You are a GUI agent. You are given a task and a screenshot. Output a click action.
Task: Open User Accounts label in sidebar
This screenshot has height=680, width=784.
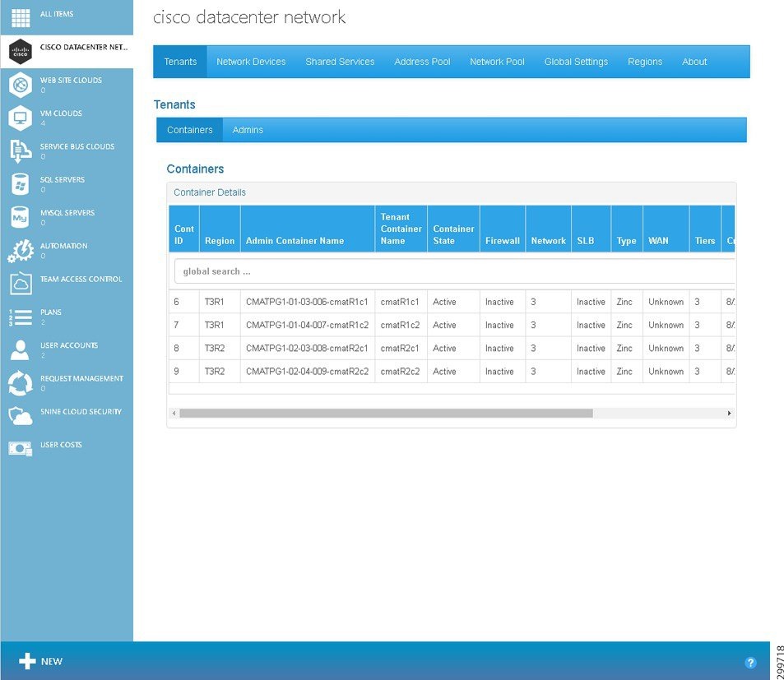click(x=69, y=345)
